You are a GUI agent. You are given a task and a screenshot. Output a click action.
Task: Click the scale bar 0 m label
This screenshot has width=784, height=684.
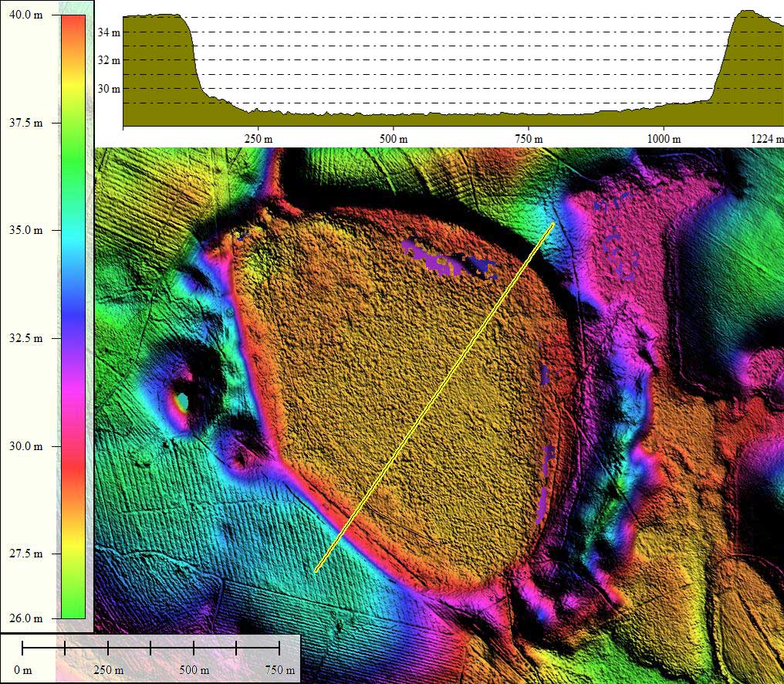(x=23, y=670)
